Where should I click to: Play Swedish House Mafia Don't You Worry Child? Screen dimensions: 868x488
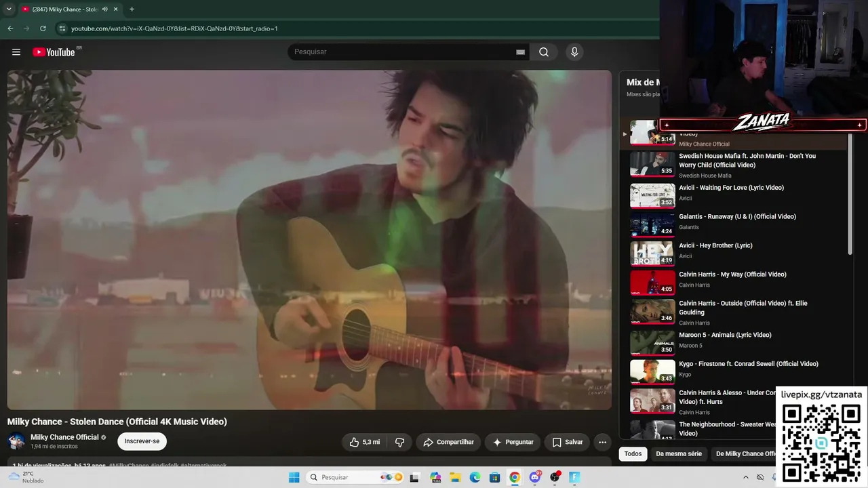pos(739,165)
